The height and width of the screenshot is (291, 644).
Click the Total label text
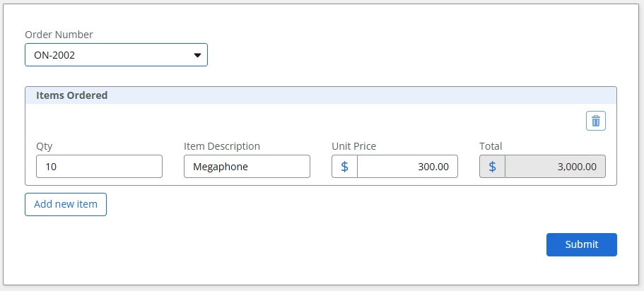[491, 146]
